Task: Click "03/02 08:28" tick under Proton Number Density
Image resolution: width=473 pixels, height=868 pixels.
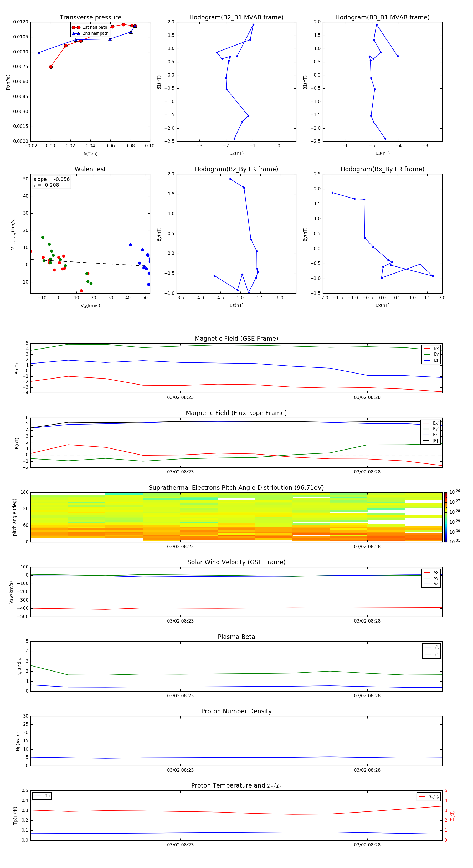Action: point(367,770)
